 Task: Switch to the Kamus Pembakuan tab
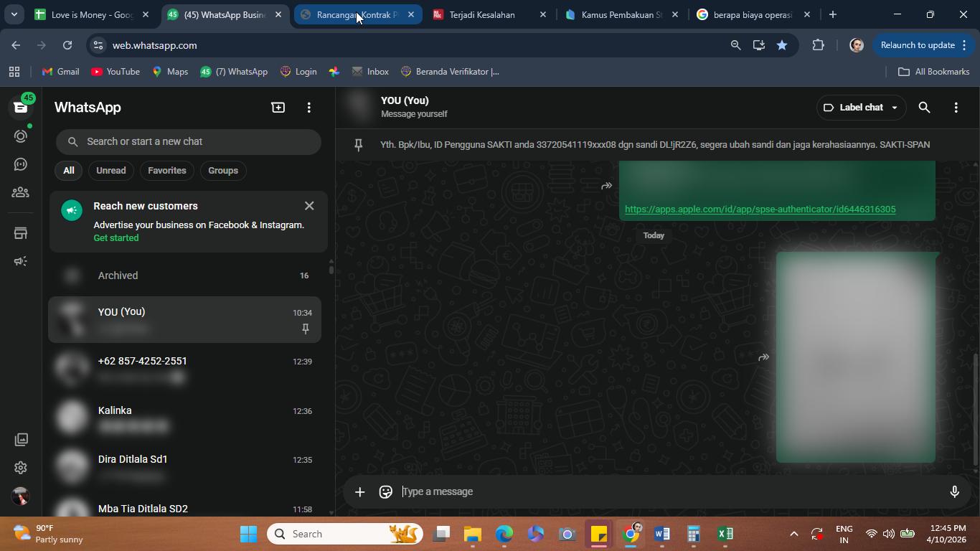(x=621, y=14)
